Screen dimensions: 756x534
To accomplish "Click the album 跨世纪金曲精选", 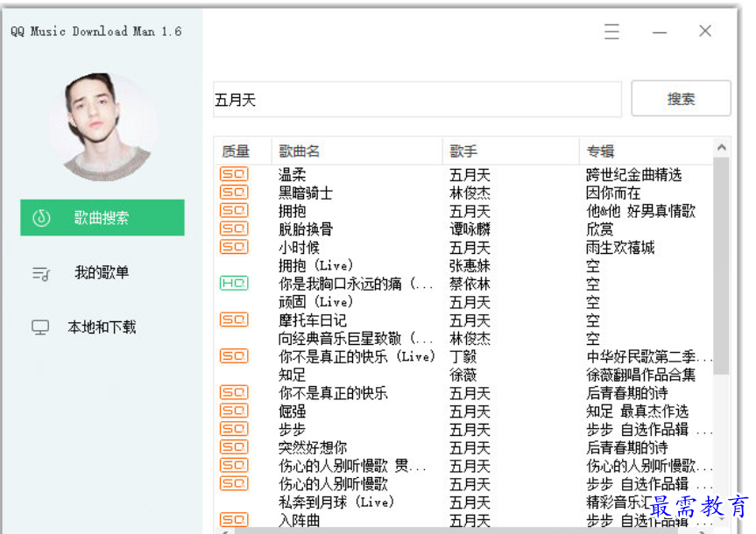I will coord(634,174).
